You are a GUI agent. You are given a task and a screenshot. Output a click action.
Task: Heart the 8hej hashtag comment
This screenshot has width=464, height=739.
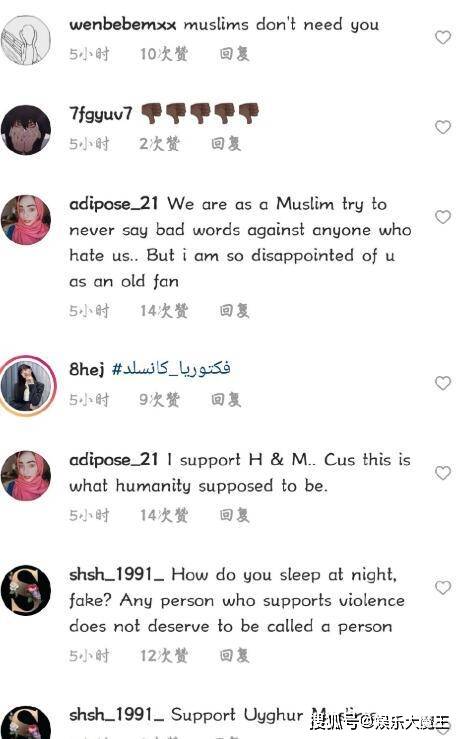[443, 383]
